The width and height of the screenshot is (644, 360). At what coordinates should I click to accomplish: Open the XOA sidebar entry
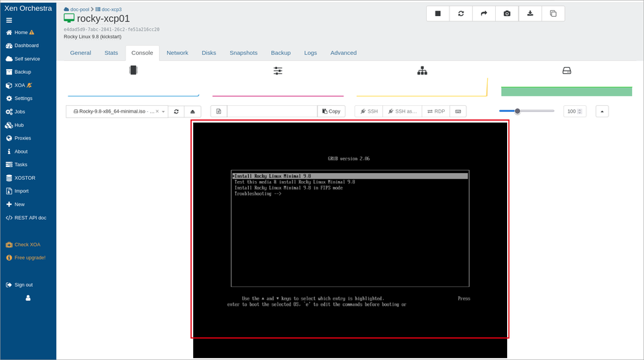point(19,85)
